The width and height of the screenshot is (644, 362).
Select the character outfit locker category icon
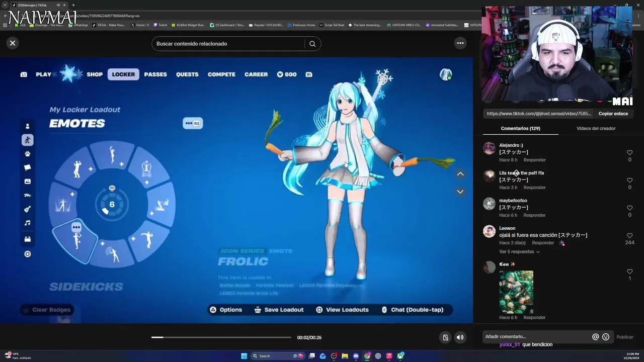pyautogui.click(x=28, y=126)
